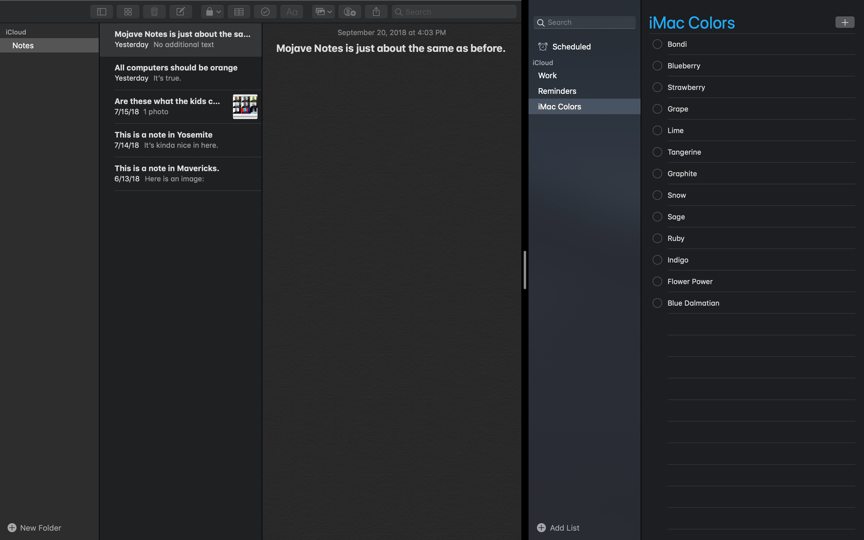Complete the Tangerine reminder
This screenshot has width=864, height=540.
pos(657,152)
